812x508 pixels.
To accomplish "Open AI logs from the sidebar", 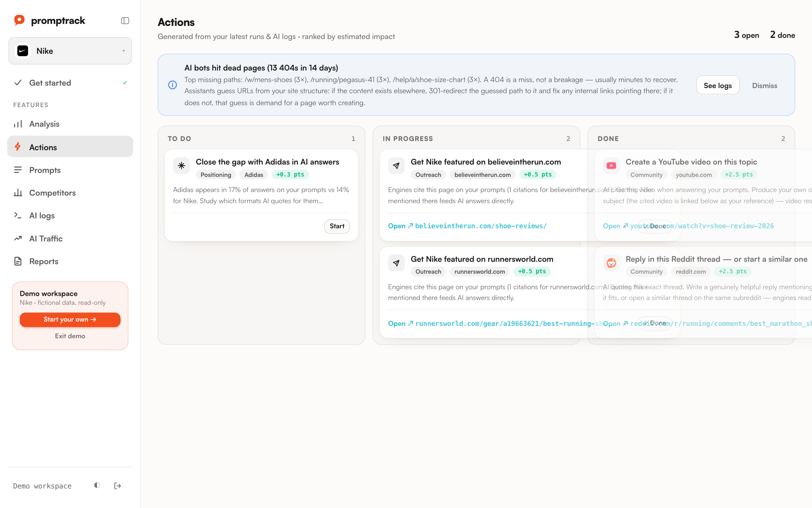I will point(70,216).
